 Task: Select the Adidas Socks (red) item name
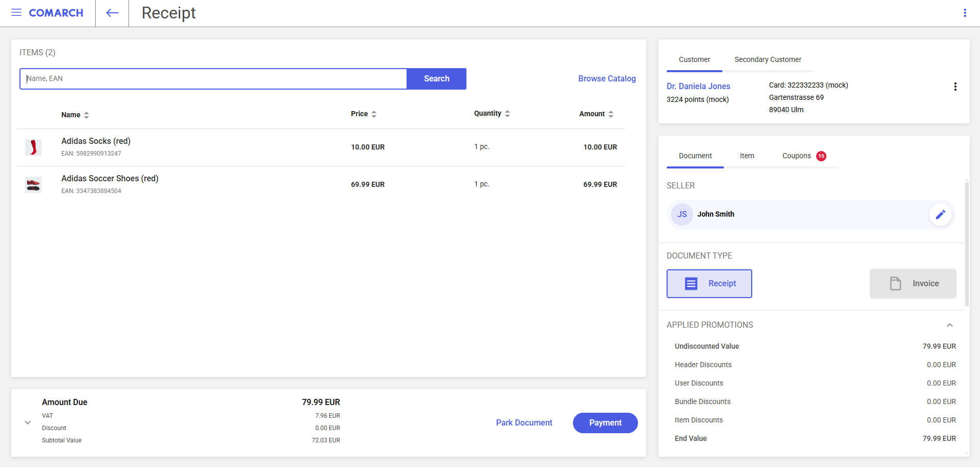pyautogui.click(x=96, y=141)
